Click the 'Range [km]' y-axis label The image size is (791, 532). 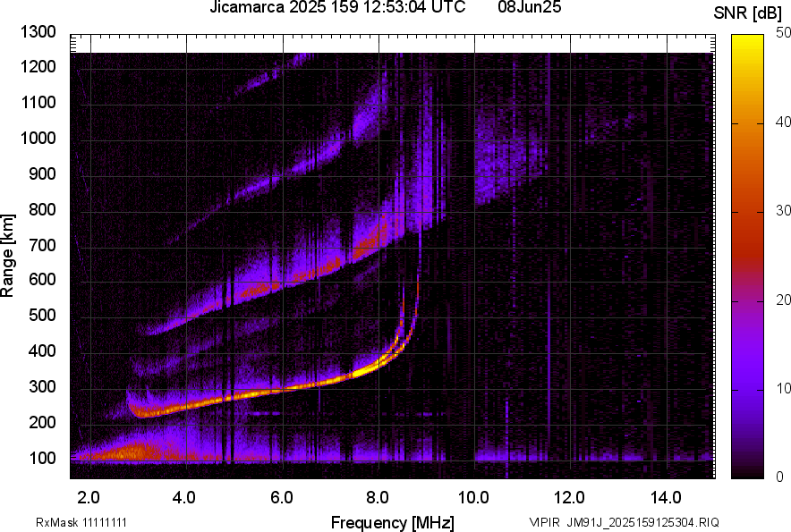tap(7, 256)
